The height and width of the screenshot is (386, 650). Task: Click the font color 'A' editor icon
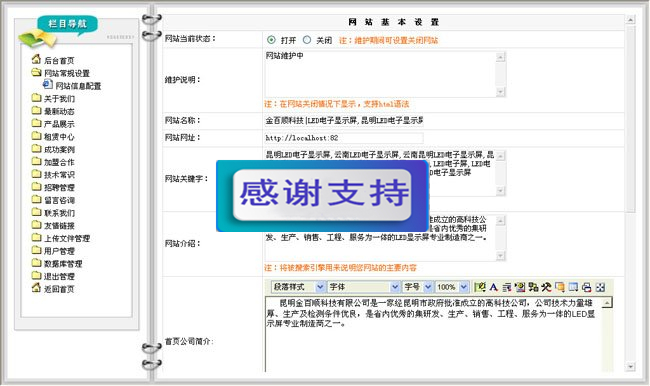(x=493, y=287)
